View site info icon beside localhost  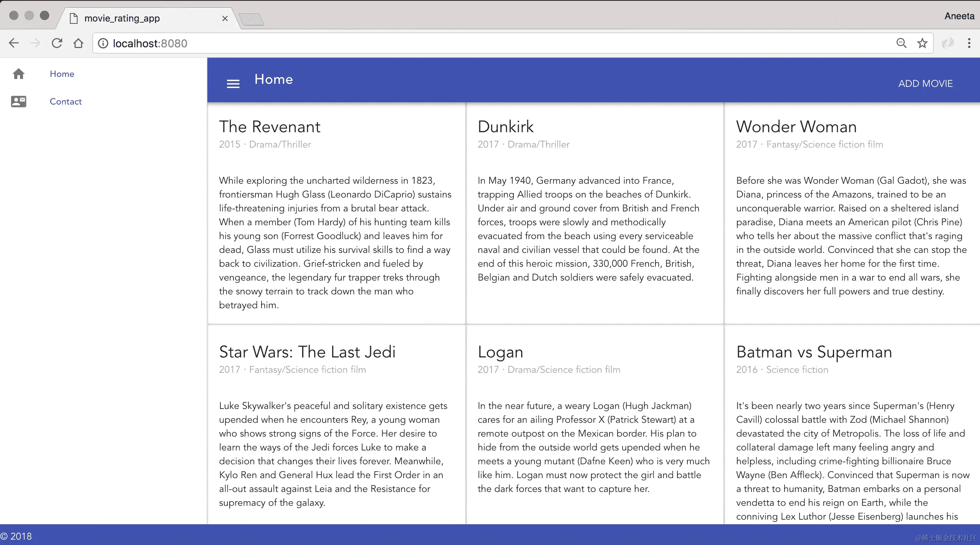pyautogui.click(x=103, y=43)
